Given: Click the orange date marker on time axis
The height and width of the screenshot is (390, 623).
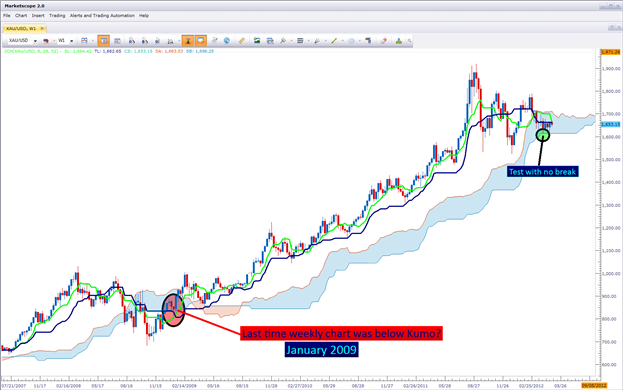Looking at the screenshot, I should tap(594, 386).
